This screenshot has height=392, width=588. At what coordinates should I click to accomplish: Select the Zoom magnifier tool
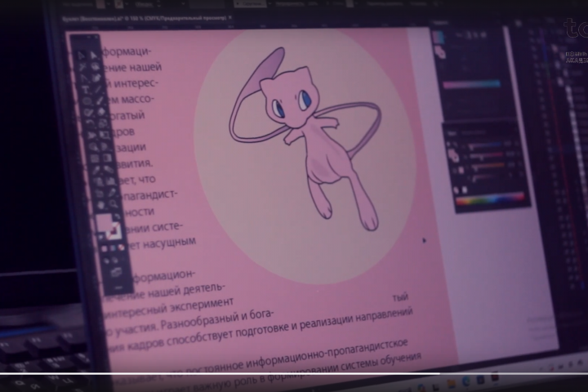point(113,204)
